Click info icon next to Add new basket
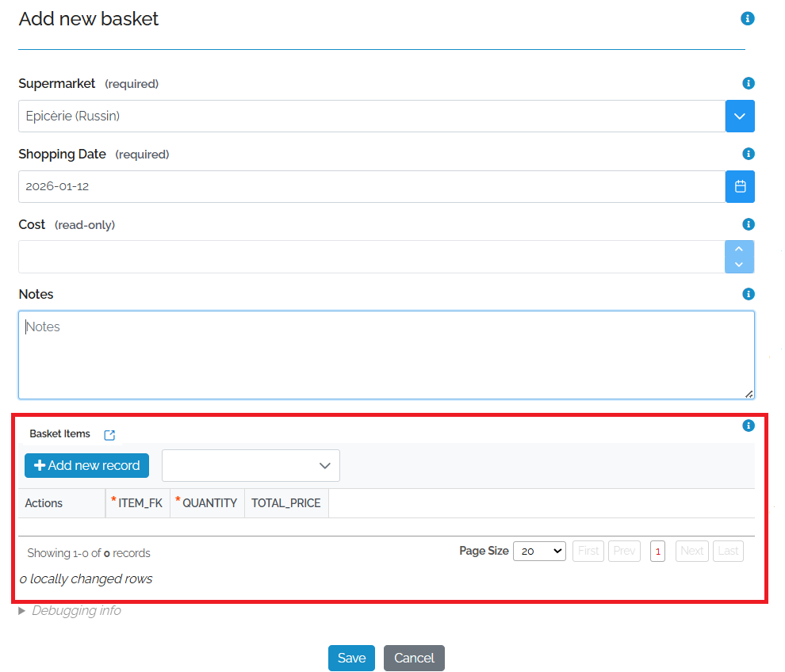 (x=747, y=19)
